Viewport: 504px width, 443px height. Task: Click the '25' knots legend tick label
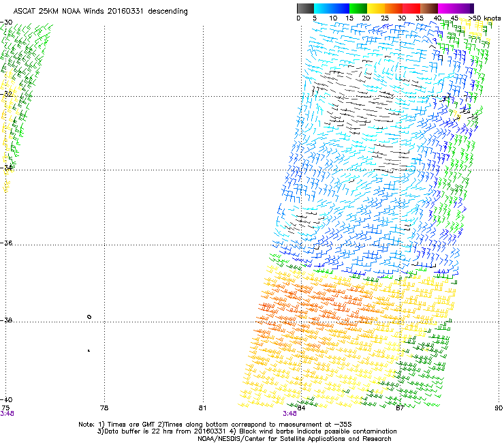tap(385, 18)
